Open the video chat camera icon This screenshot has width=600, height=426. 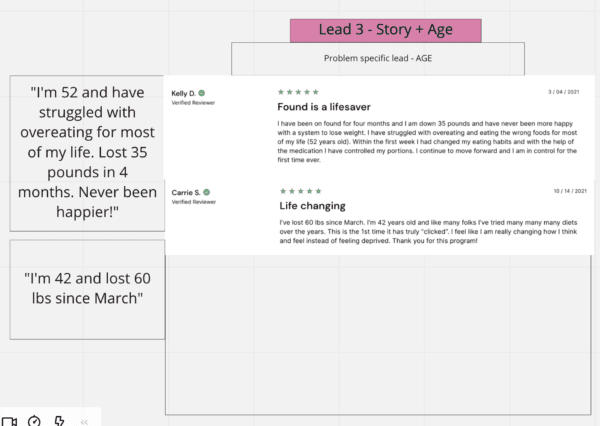(9, 421)
